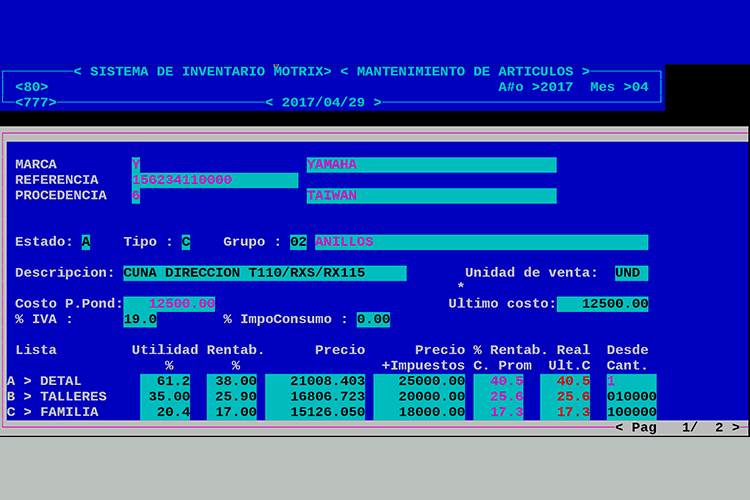The image size is (750, 500).
Task: Click the Costo P.Pond value field
Action: [x=169, y=304]
